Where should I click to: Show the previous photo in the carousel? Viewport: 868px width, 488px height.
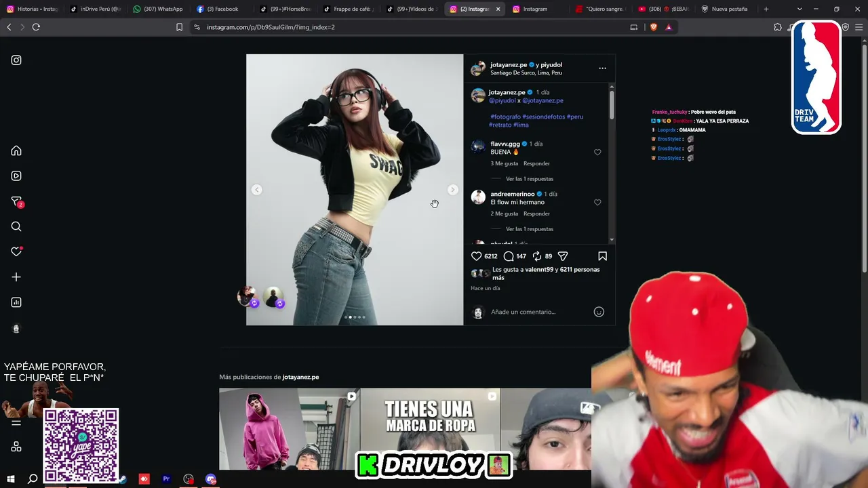[x=257, y=190]
